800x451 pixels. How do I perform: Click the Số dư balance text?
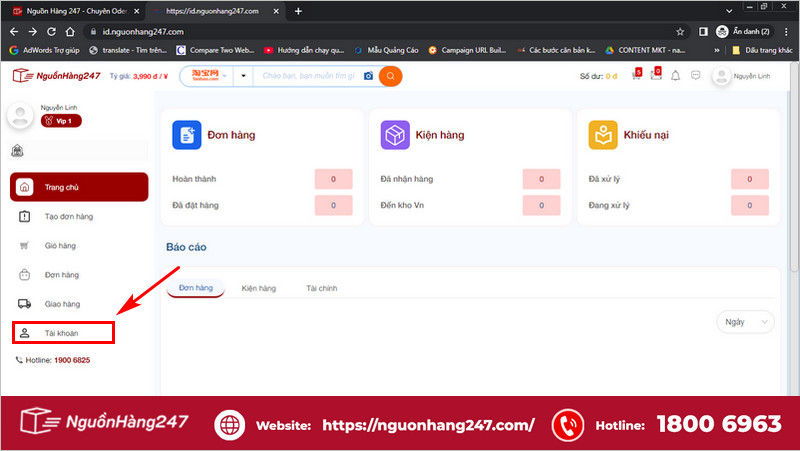598,76
